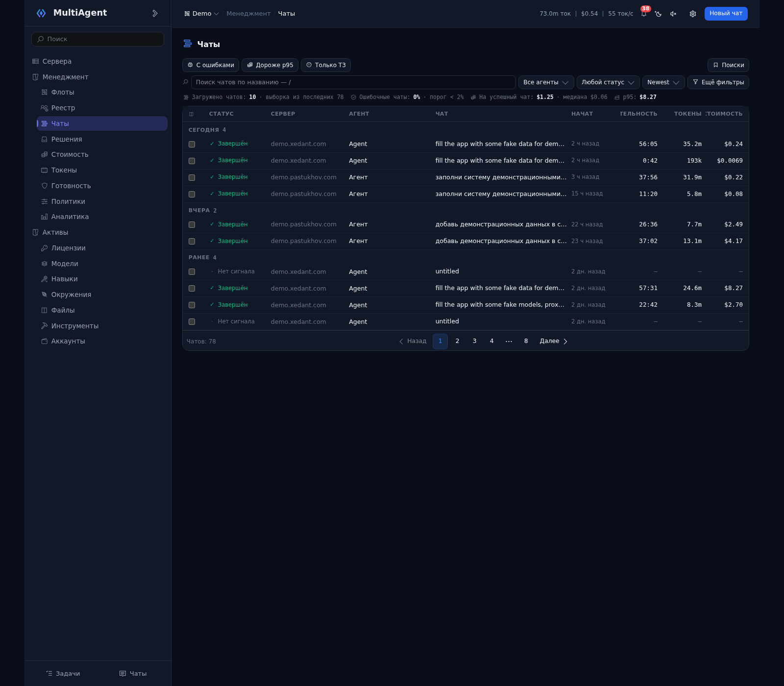Open the Любой статус dropdown
This screenshot has width=784, height=686.
[608, 82]
